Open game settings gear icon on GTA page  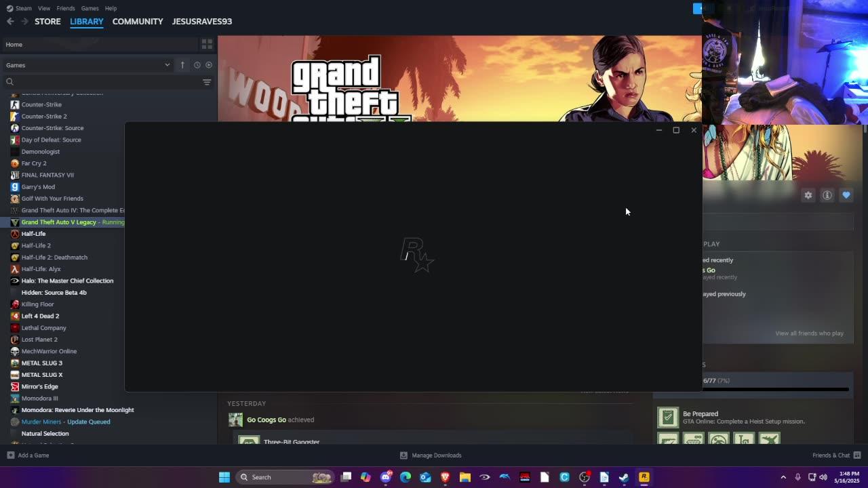point(808,195)
